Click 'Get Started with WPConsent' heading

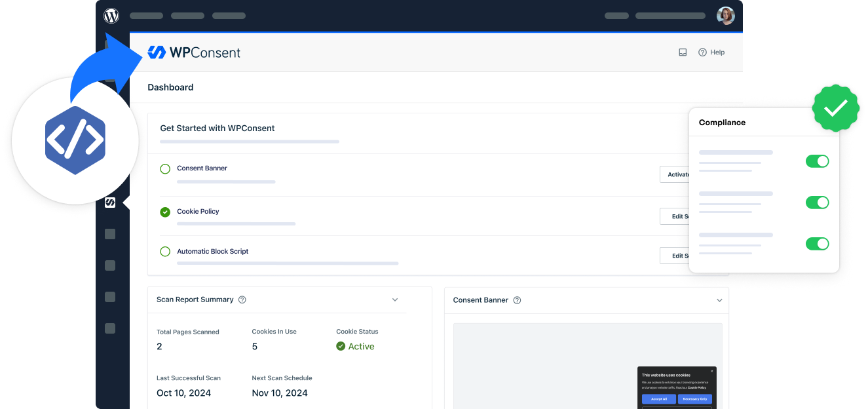[217, 128]
